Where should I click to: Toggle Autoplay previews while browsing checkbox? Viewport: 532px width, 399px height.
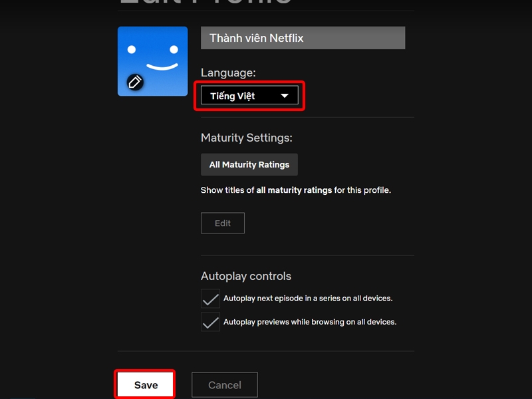tap(210, 322)
